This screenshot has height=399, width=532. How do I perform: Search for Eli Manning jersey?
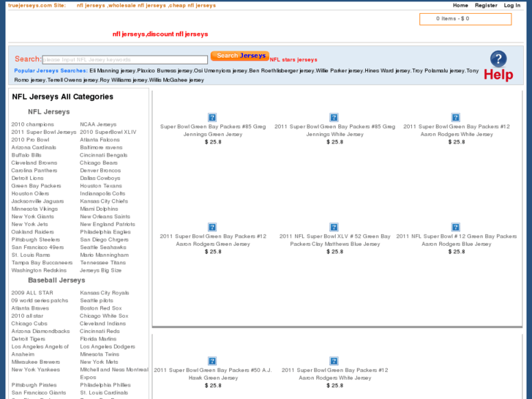pyautogui.click(x=113, y=70)
